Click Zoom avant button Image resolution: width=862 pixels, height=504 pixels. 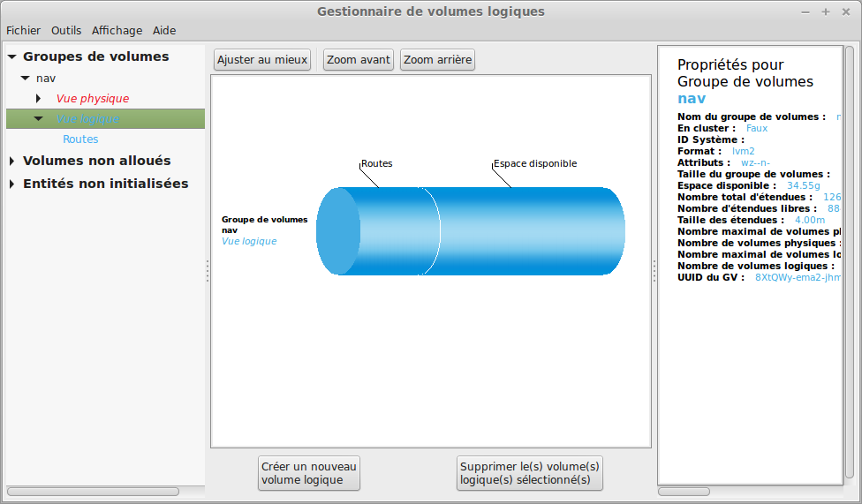point(359,59)
